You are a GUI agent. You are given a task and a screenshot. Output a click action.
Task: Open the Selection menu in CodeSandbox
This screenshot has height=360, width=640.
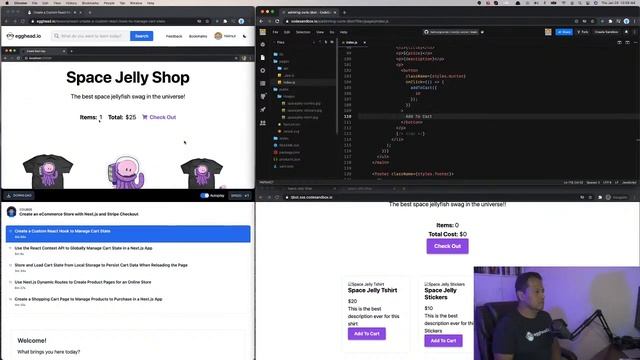tap(303, 32)
